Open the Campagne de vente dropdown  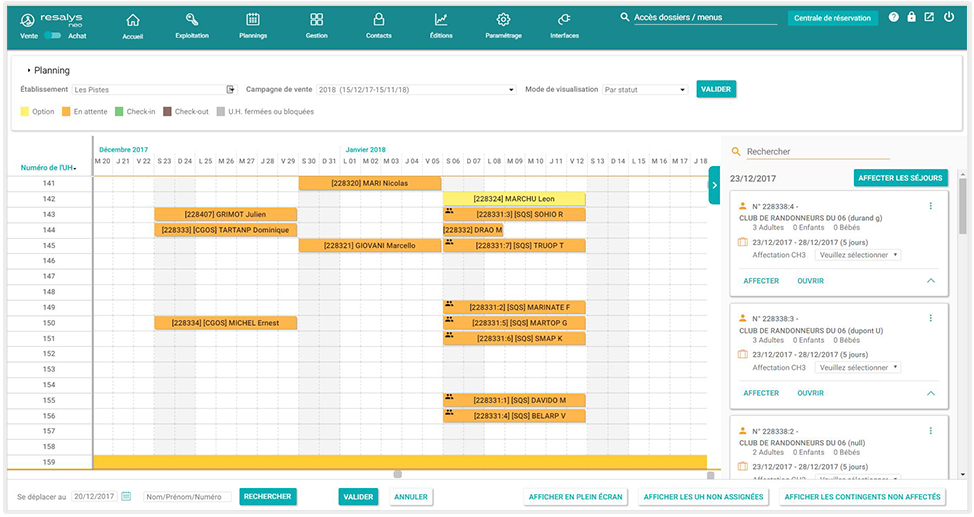416,90
